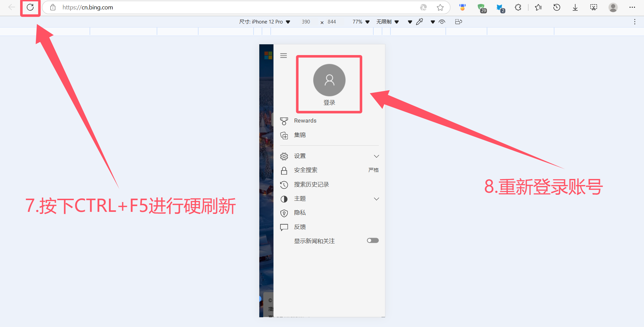Click the hamburger menu icon in Bing
Screen dimensions: 644x327
[x=283, y=56]
